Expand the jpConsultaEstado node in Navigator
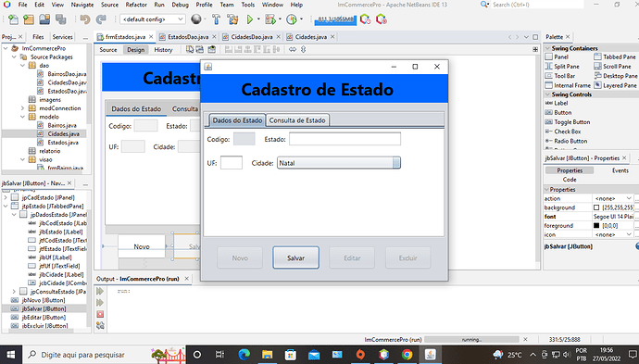This screenshot has width=639, height=364. tap(14, 292)
